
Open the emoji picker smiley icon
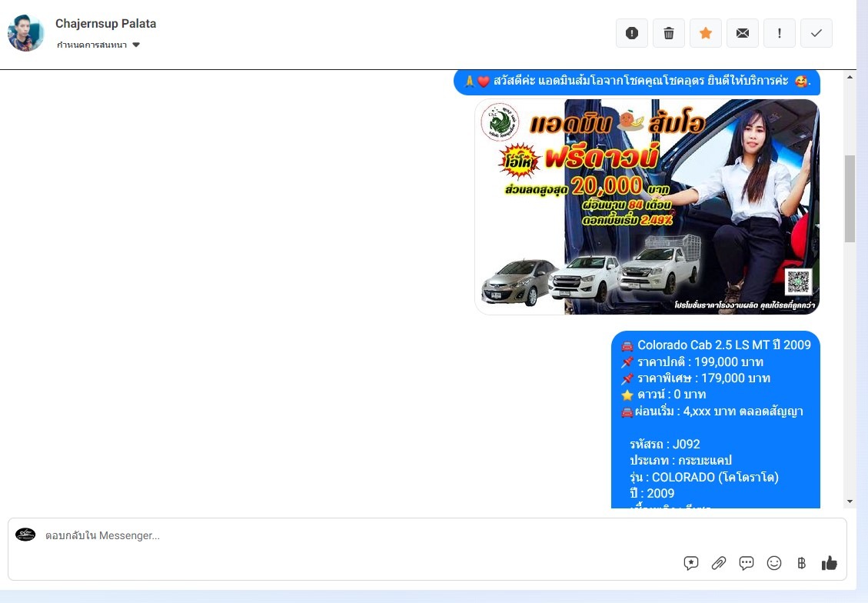point(774,563)
